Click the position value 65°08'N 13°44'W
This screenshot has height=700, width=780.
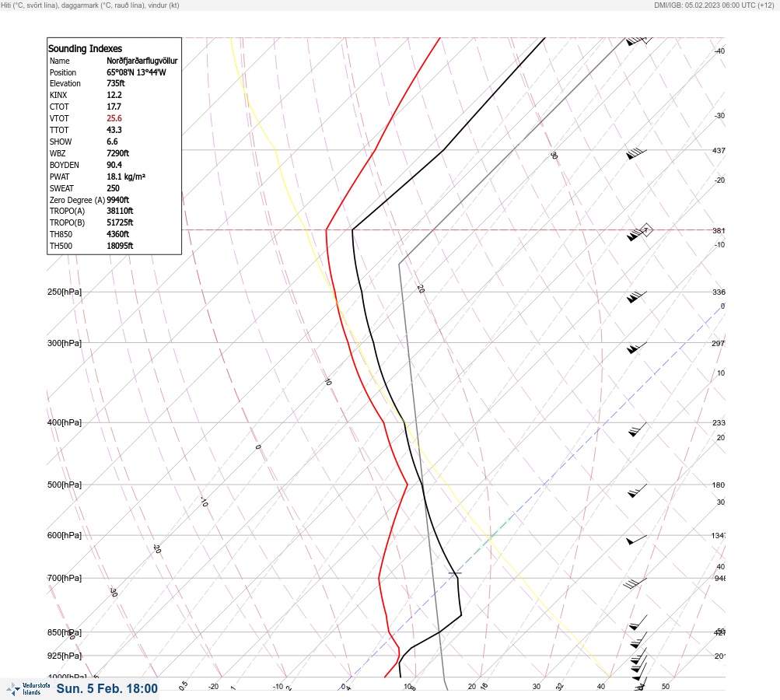coord(136,72)
